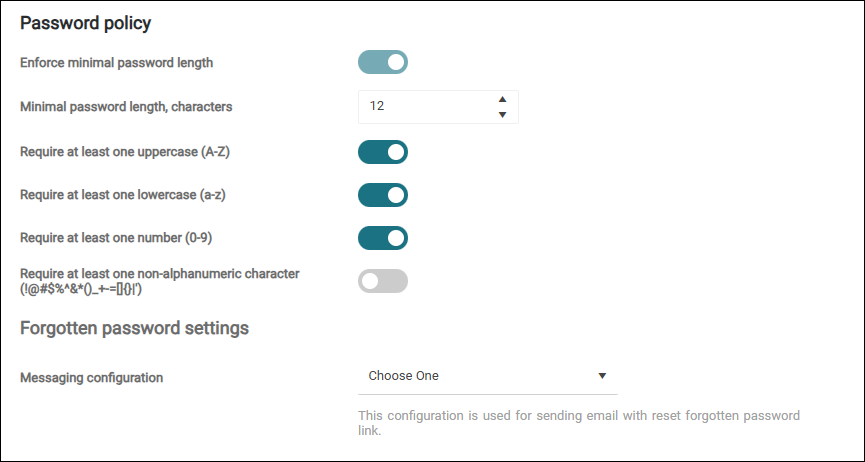Disable the number (0-9) requirement switch

[x=383, y=238]
